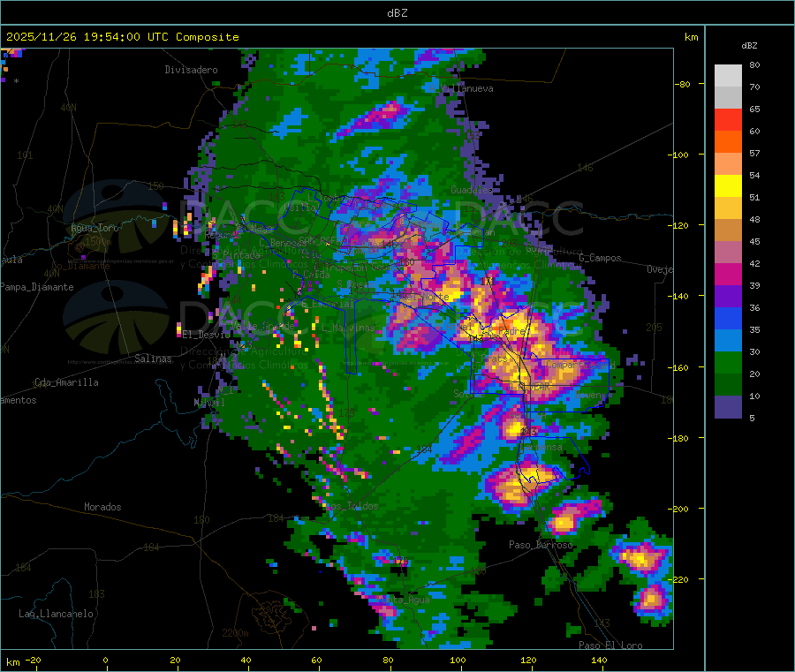Screen dimensions: 795x672
Task: Select the mauve 45 dBZ color swatch
Action: pos(728,253)
